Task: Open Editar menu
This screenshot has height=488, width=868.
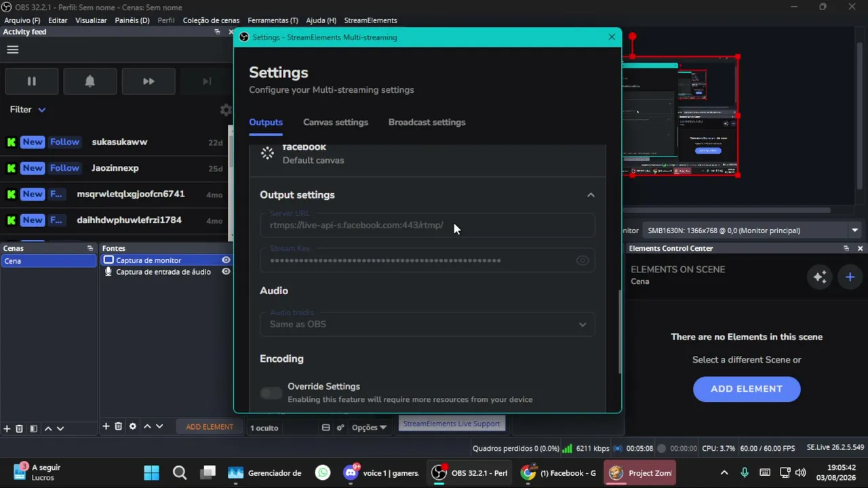Action: (x=58, y=20)
